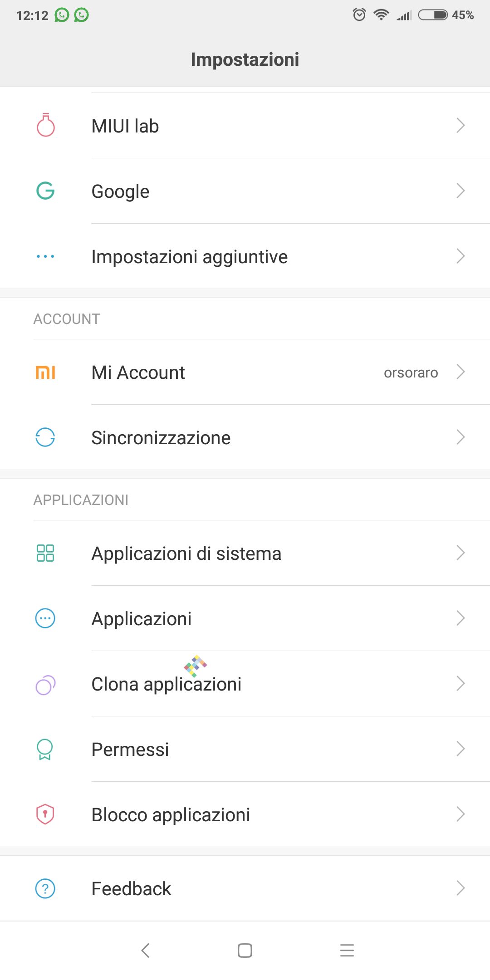Tap the Google G icon
The image size is (490, 980).
click(x=45, y=191)
